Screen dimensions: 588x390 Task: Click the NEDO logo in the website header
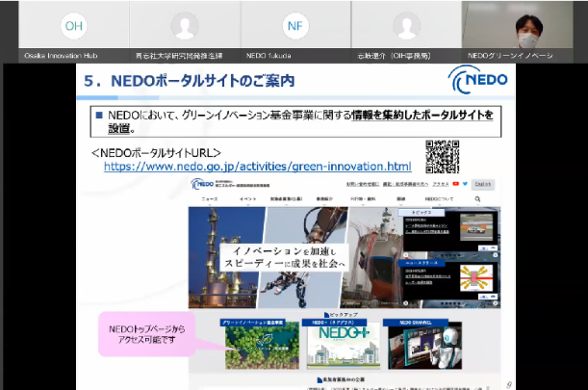(x=206, y=184)
